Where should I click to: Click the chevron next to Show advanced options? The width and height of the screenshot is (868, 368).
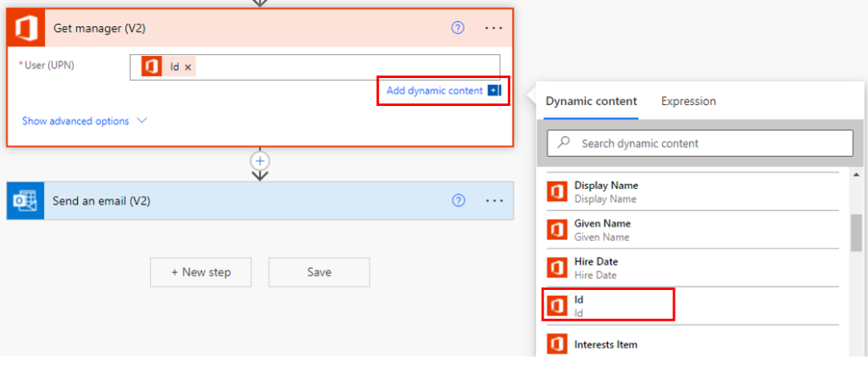142,120
